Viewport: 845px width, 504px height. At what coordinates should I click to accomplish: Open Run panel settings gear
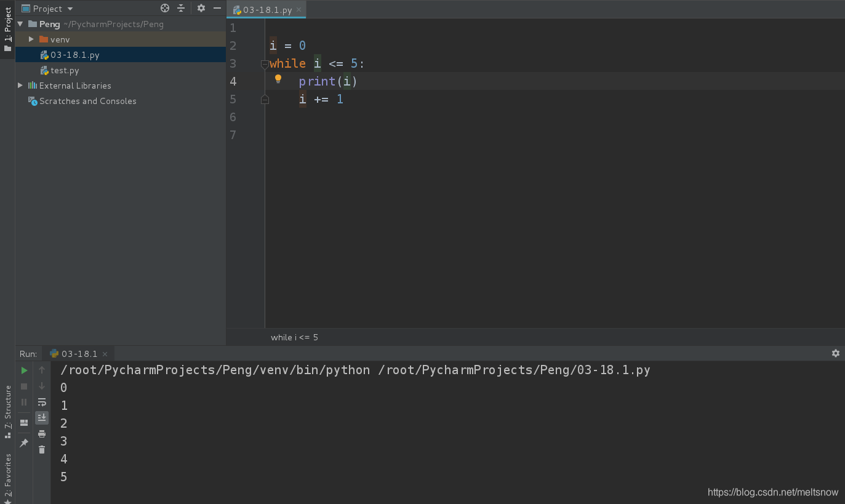835,353
